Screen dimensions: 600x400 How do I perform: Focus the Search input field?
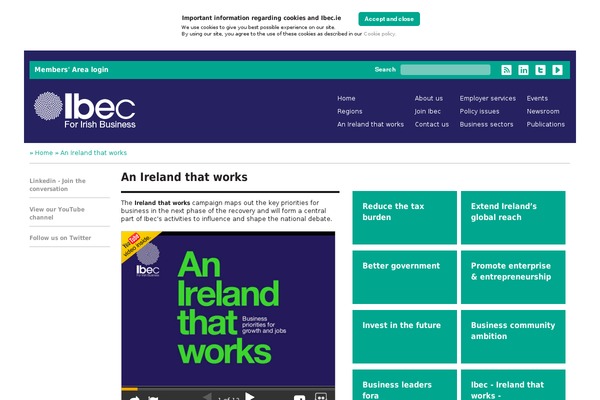[445, 70]
